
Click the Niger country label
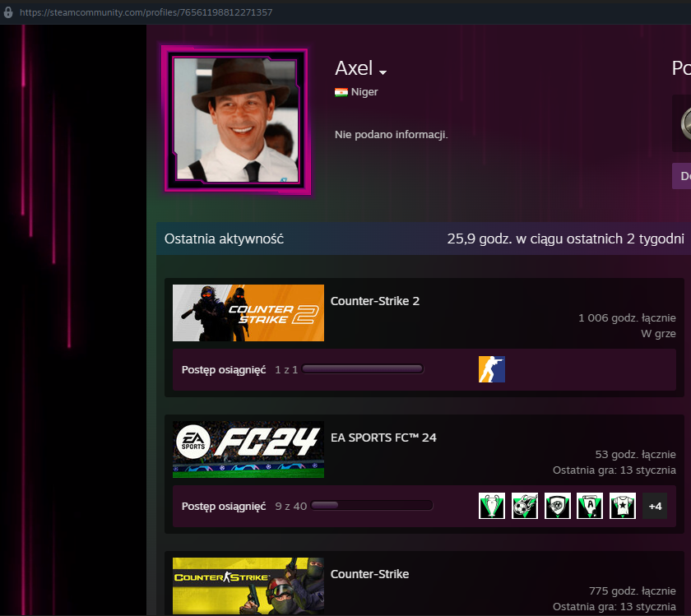[x=364, y=91]
